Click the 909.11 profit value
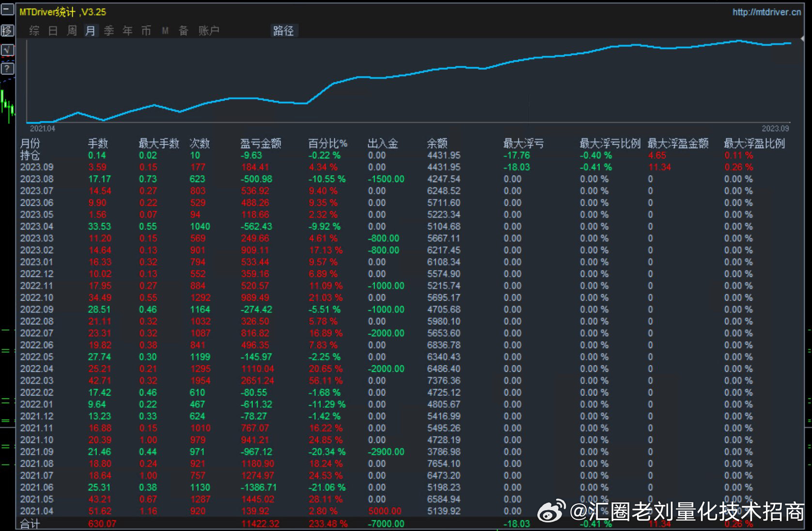The height and width of the screenshot is (531, 812). click(255, 250)
